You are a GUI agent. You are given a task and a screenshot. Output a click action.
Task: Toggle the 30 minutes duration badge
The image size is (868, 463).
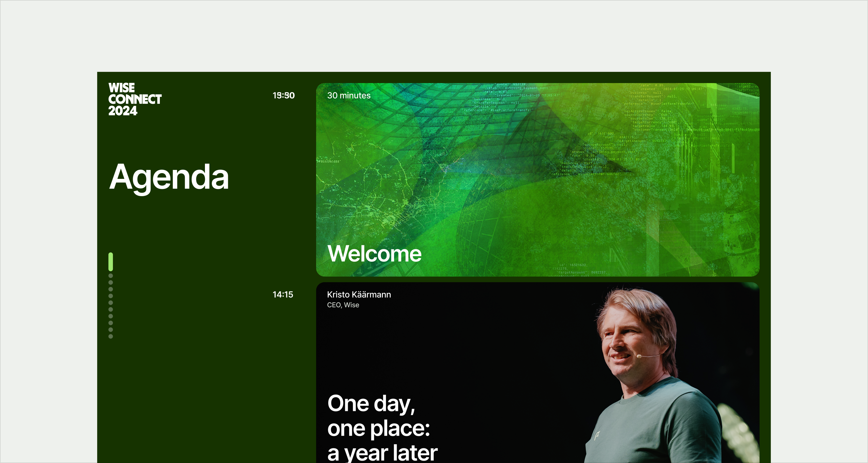(349, 96)
